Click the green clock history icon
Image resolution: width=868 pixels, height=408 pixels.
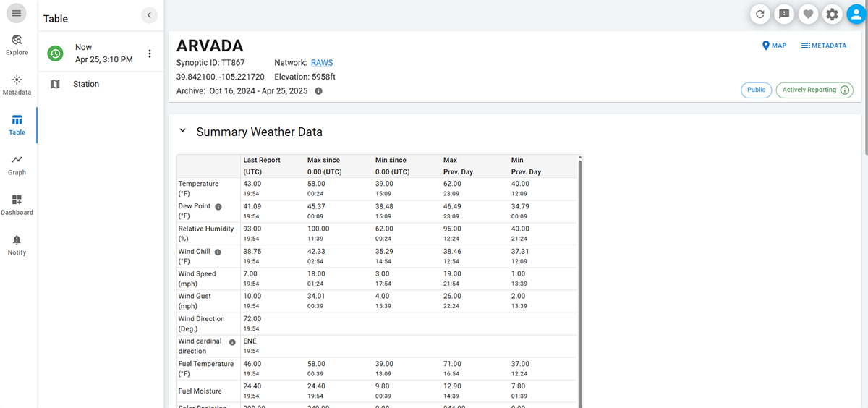click(56, 54)
